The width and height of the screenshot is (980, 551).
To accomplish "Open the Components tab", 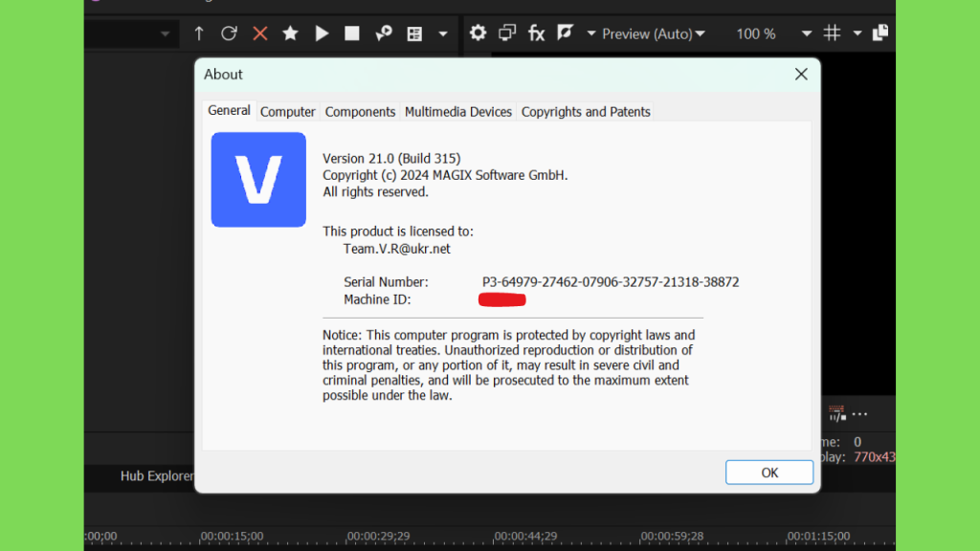I will point(360,112).
